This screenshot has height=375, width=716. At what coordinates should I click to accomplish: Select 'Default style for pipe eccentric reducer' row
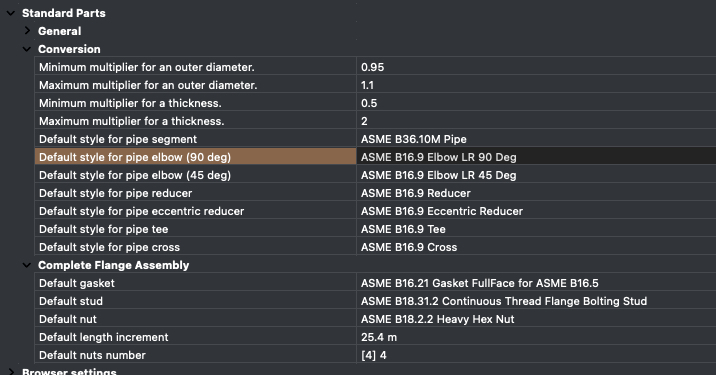point(195,211)
